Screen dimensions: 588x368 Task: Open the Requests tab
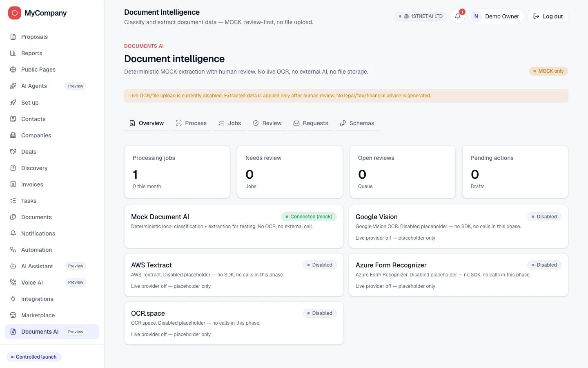click(x=311, y=123)
